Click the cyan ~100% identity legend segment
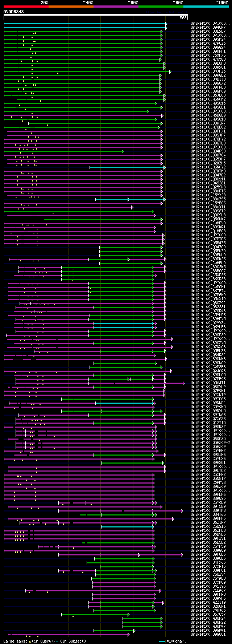The height and width of the screenshot is (644, 232). click(206, 7)
